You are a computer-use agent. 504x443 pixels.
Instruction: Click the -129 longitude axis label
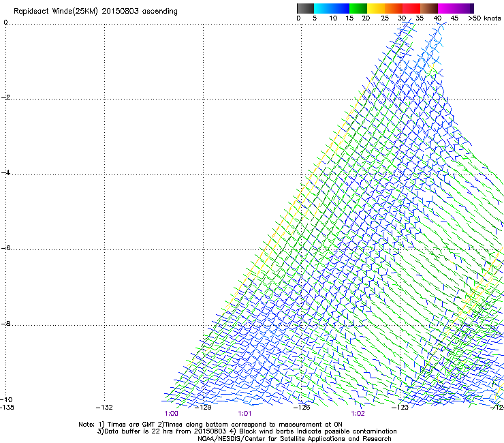tap(203, 408)
